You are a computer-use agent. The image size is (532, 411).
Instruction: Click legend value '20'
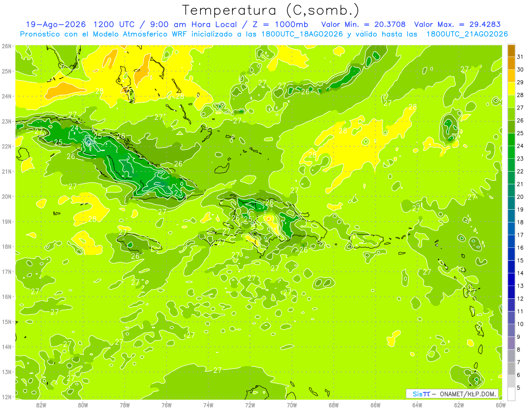520,197
